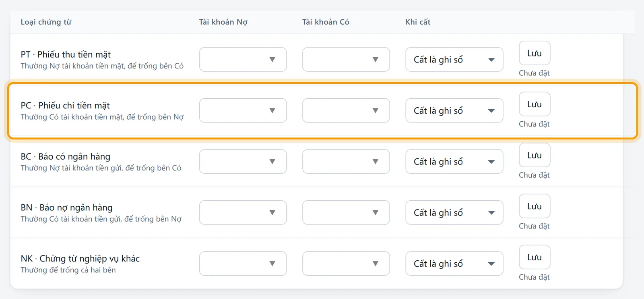Screen dimensions: 644x299
Task: Open Tài khoản Có dropdown for BC Báo có ngân hàng
Action: [346, 162]
